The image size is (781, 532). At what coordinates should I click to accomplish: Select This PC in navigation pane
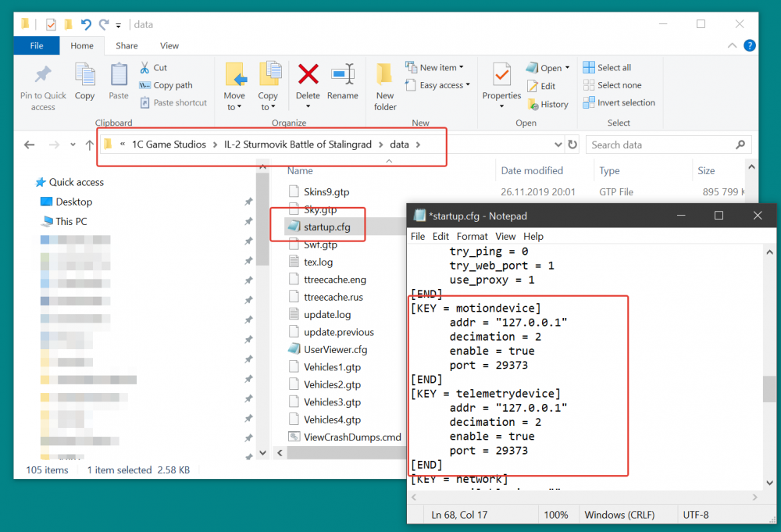pyautogui.click(x=64, y=222)
